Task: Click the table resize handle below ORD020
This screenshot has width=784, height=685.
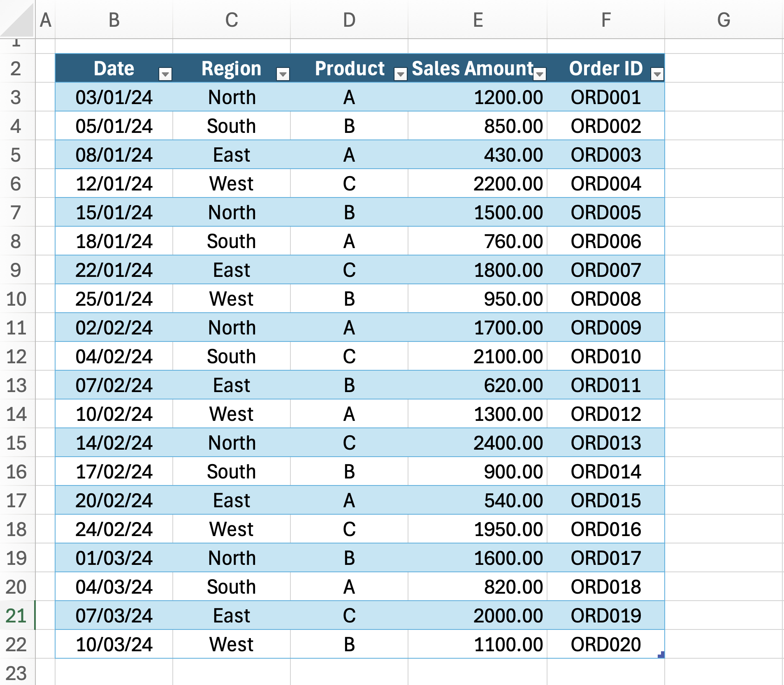Action: pyautogui.click(x=661, y=655)
